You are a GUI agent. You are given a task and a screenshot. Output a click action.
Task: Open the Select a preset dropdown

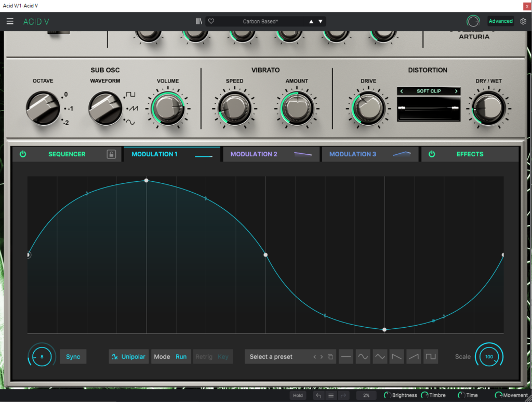click(281, 357)
